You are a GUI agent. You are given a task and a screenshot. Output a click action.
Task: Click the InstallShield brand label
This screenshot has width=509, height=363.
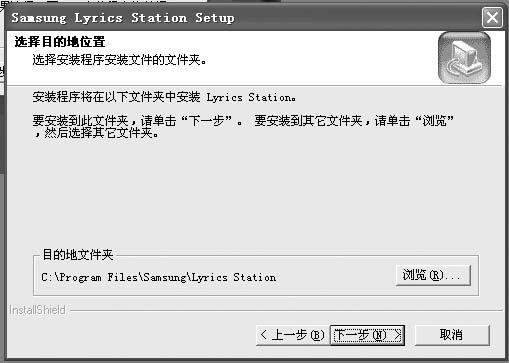point(37,310)
